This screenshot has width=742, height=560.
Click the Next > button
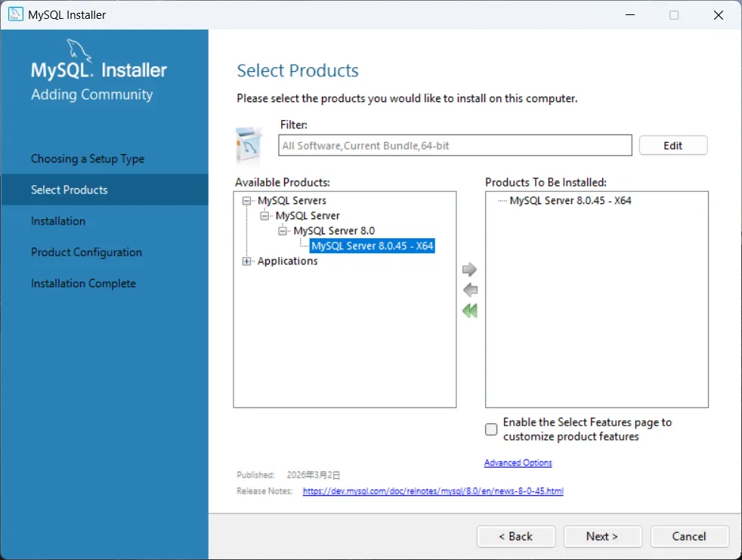tap(602, 537)
